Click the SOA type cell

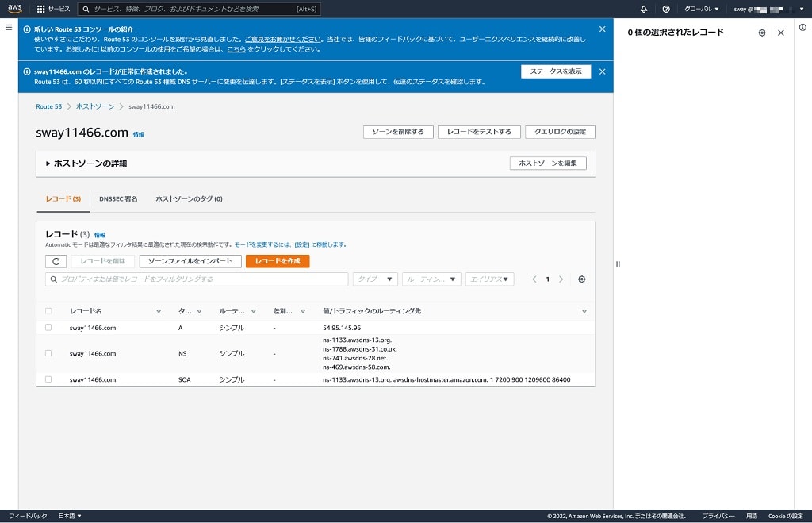(x=184, y=379)
